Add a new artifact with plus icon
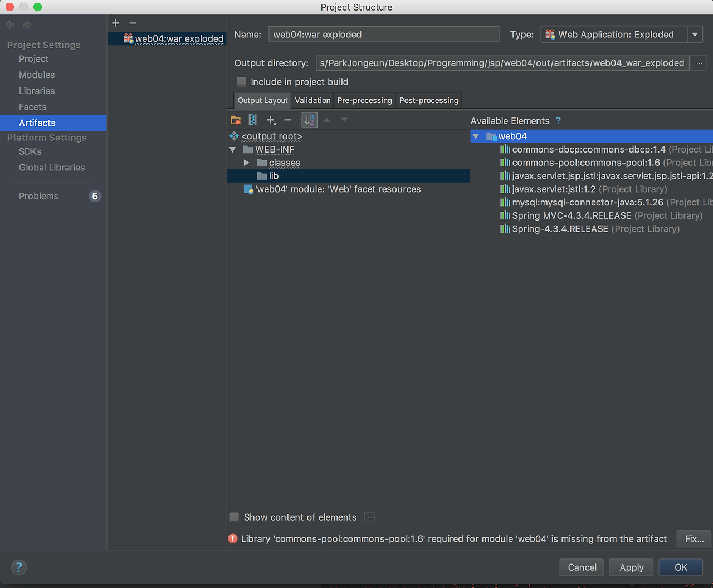The image size is (713, 588). pos(116,23)
